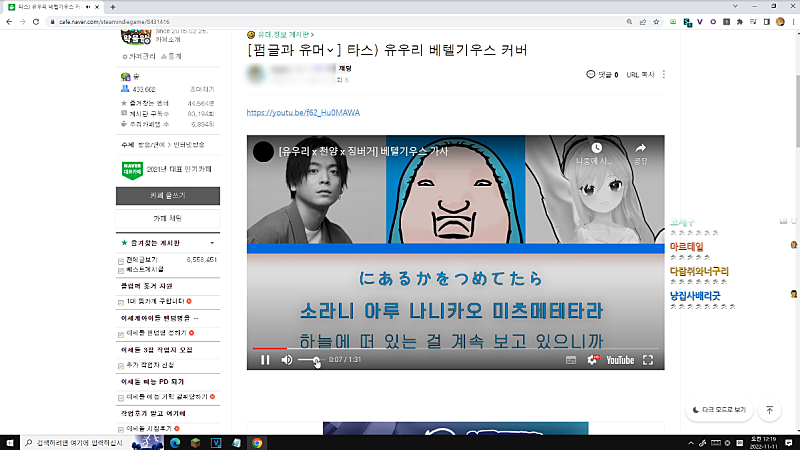Copy the post URL with URL 복사

pyautogui.click(x=640, y=74)
